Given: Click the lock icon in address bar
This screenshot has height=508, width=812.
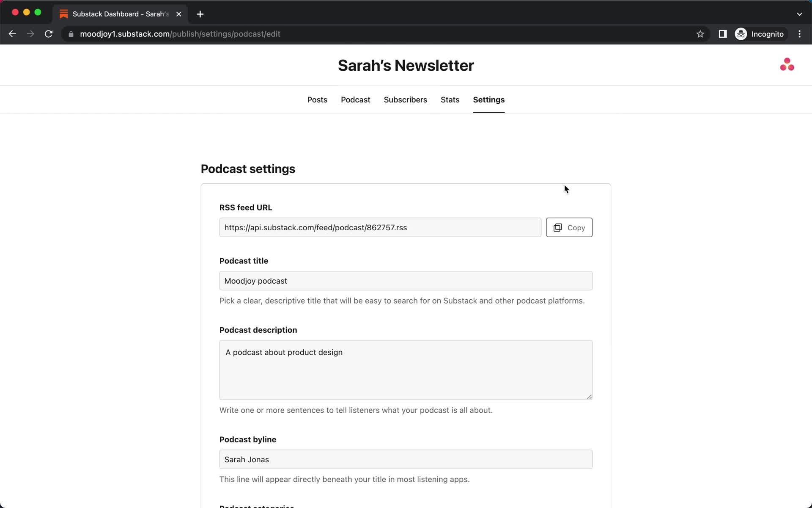Looking at the screenshot, I should tap(71, 34).
